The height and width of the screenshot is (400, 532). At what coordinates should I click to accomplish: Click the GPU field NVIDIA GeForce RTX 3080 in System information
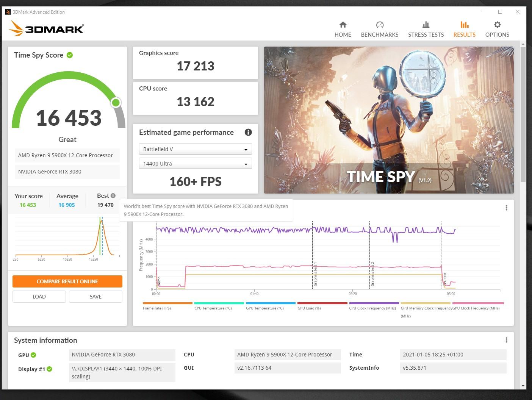[122, 355]
